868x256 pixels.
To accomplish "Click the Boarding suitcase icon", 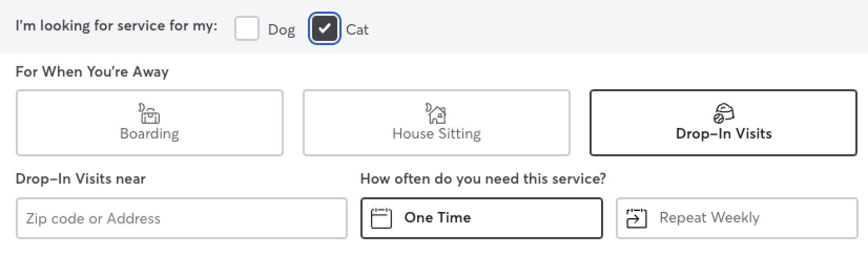I will click(150, 113).
